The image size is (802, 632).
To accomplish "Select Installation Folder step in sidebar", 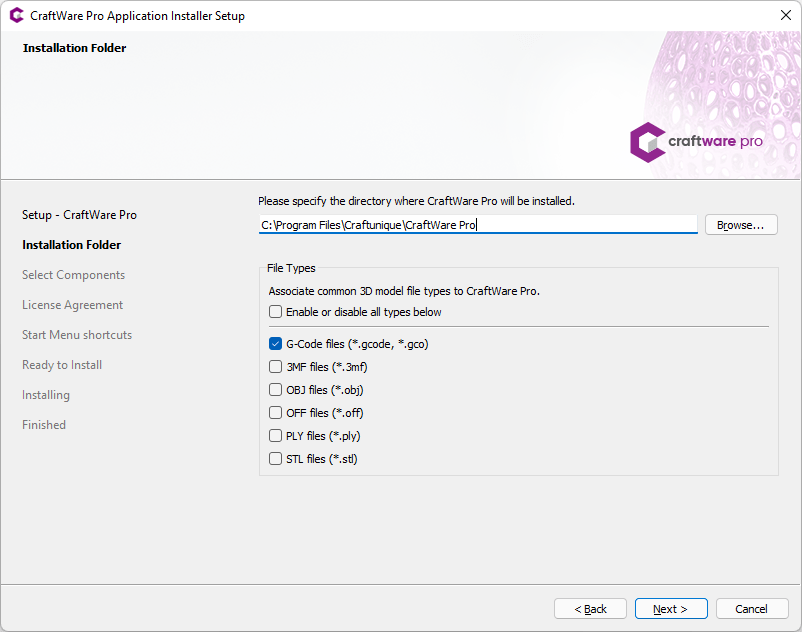I will tap(72, 245).
